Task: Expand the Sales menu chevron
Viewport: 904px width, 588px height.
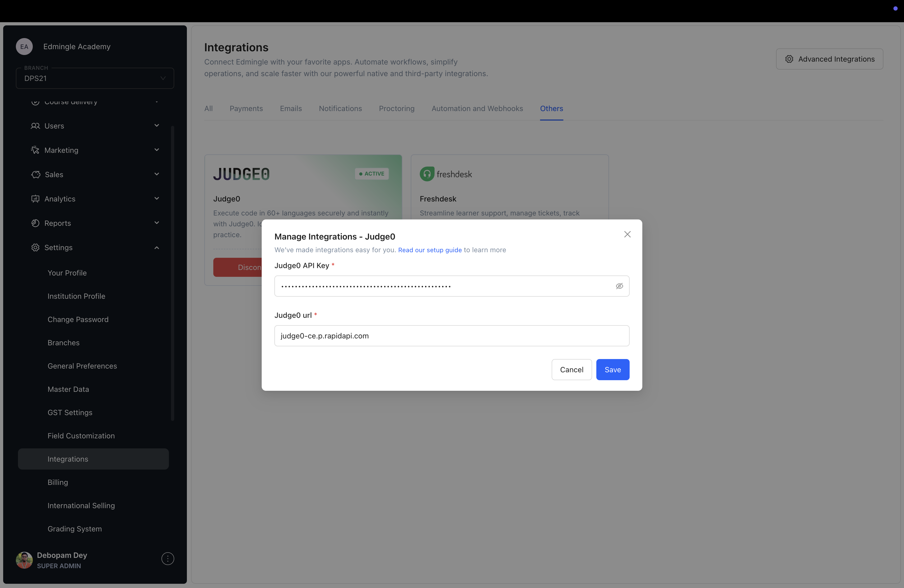Action: (156, 174)
